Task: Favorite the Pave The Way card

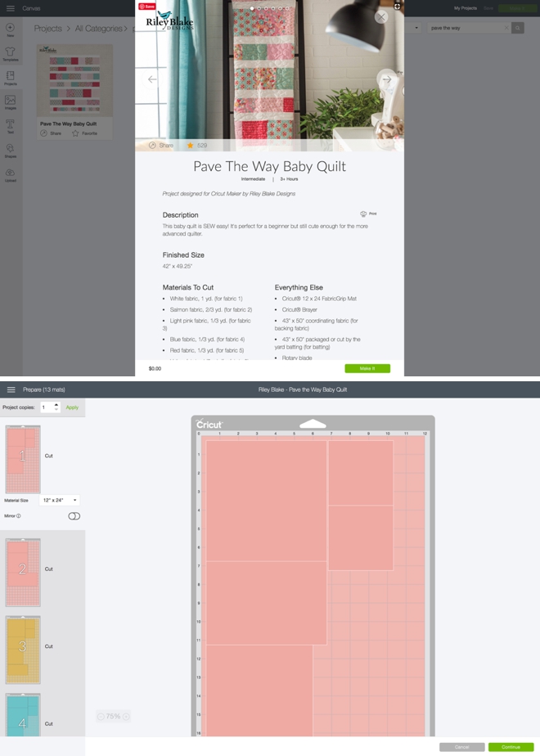Action: pos(84,133)
